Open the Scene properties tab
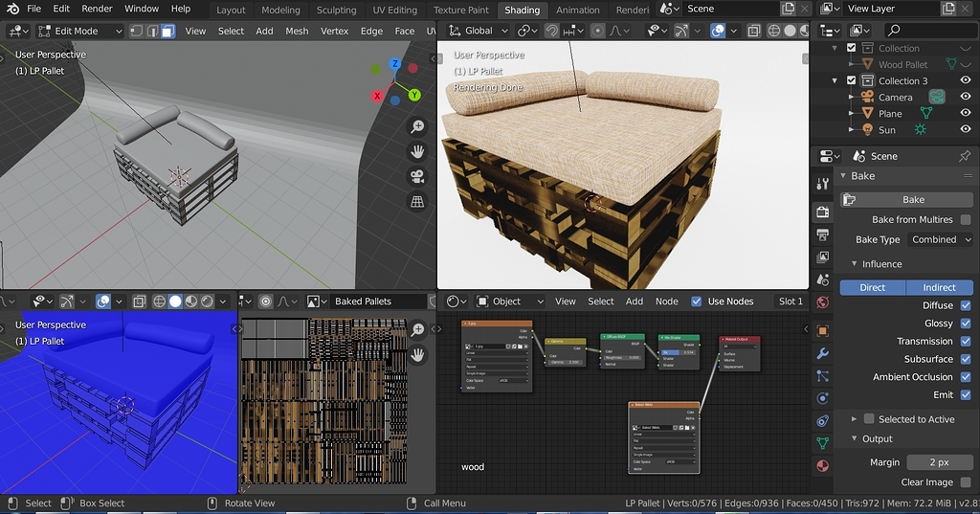 (x=822, y=279)
